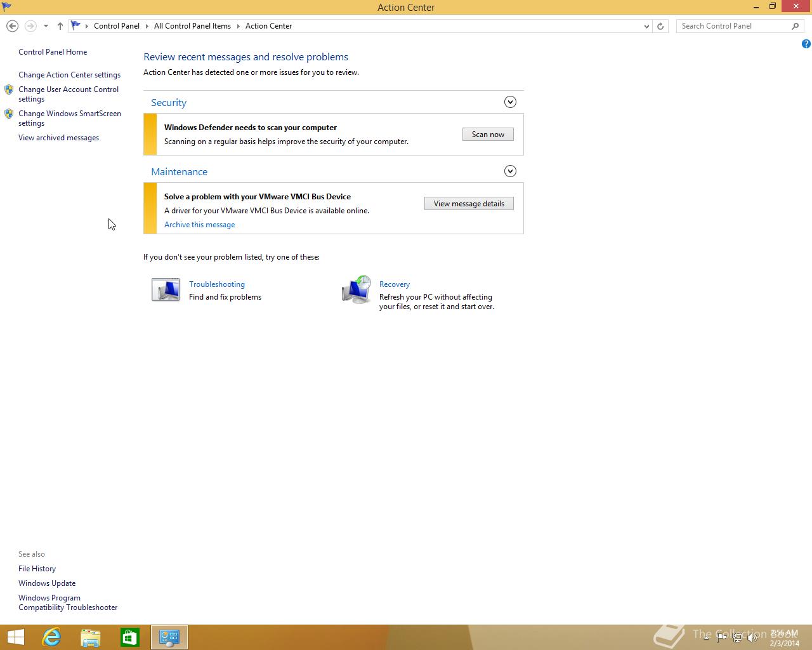
Task: Click the shield icon beside Windows SmartScreen
Action: coord(9,114)
